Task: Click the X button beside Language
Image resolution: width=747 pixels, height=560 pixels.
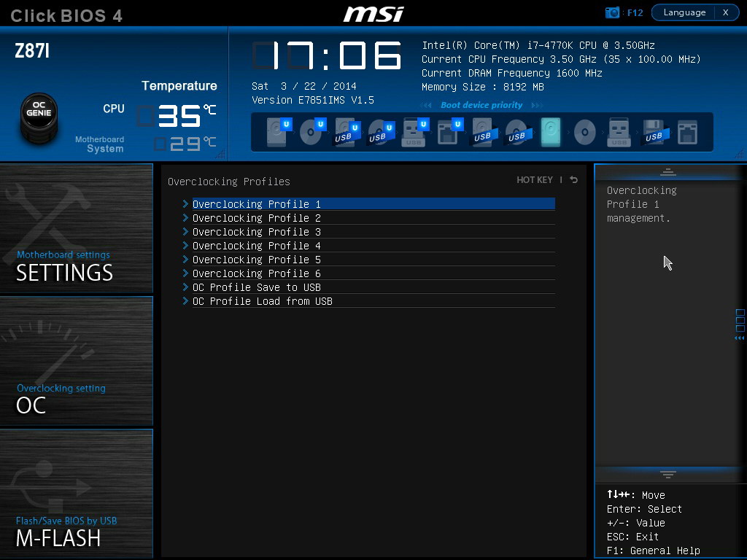Action: point(726,12)
